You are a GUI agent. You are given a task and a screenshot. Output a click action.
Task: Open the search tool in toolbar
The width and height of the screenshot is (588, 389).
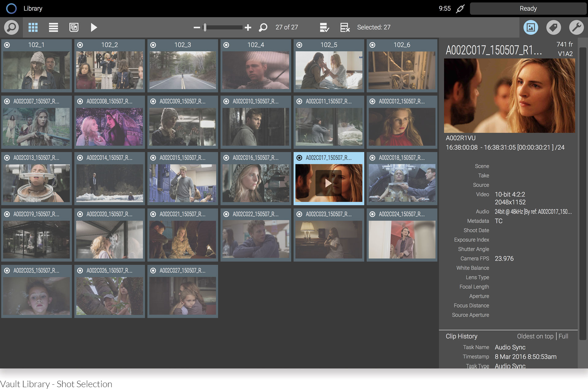point(11,28)
